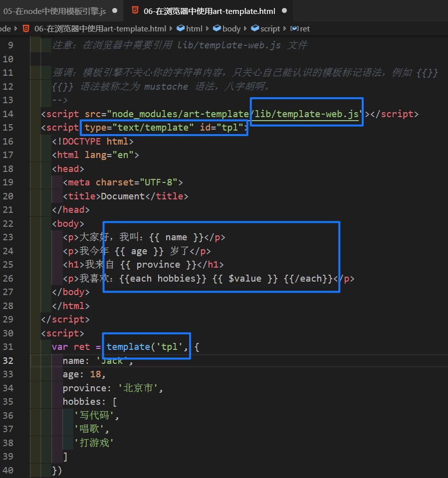Click the lang="en" attribute
Screen dimensions: 448x478
tap(109, 155)
